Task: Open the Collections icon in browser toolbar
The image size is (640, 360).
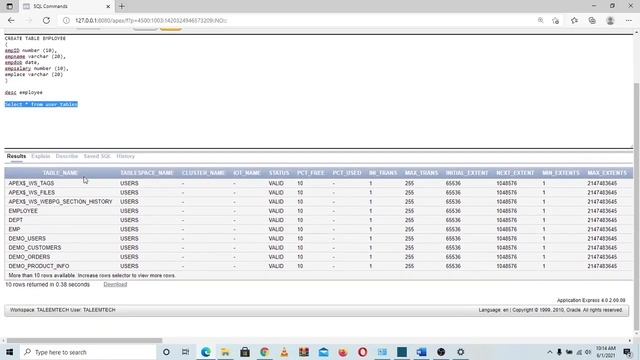Action: click(x=592, y=20)
